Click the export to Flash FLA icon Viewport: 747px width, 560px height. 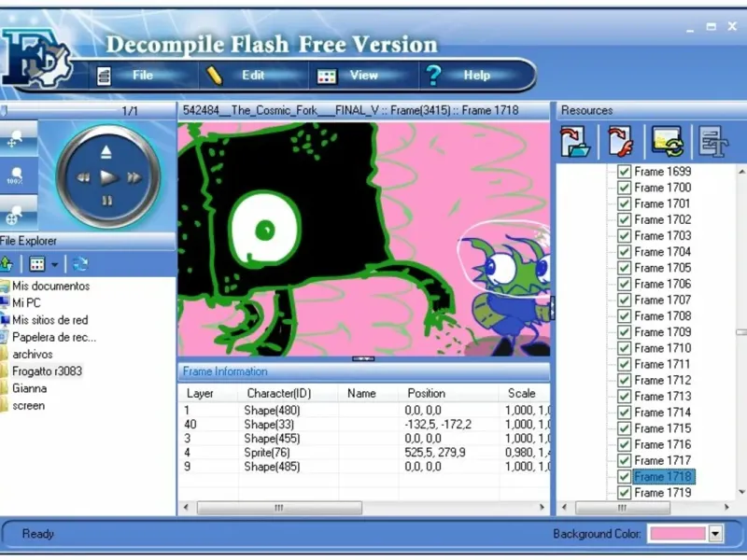click(621, 142)
